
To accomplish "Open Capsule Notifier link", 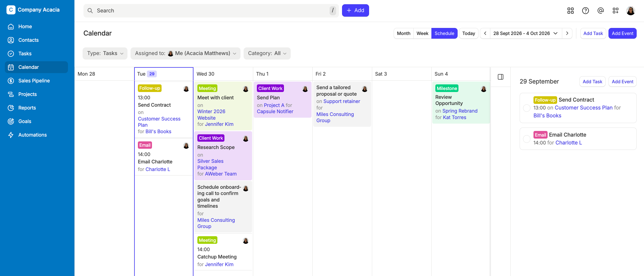I will point(275,111).
